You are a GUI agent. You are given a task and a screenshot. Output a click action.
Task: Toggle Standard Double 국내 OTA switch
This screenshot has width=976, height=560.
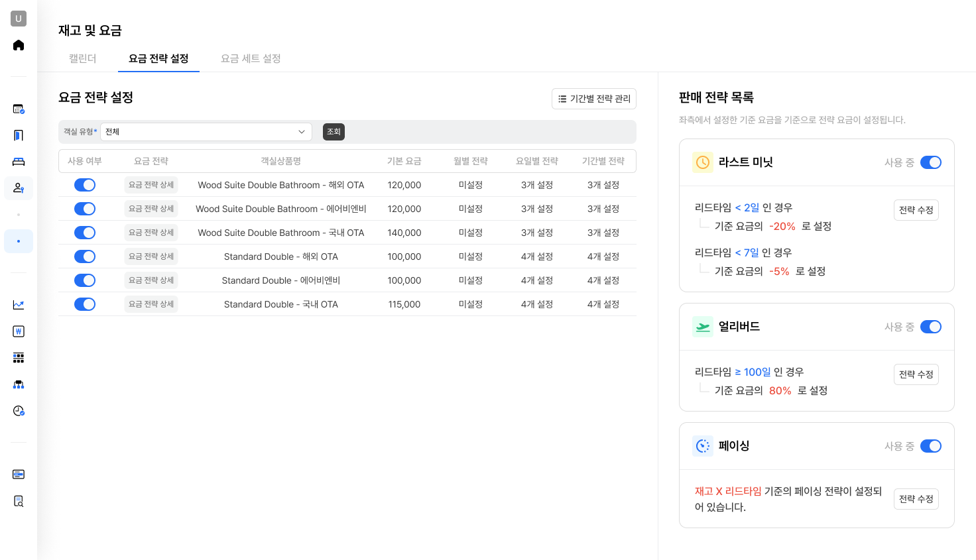[85, 304]
